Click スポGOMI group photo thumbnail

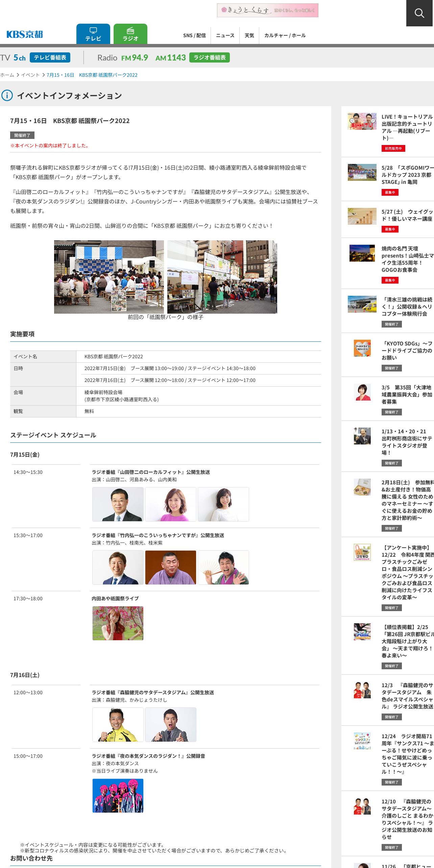(x=362, y=172)
